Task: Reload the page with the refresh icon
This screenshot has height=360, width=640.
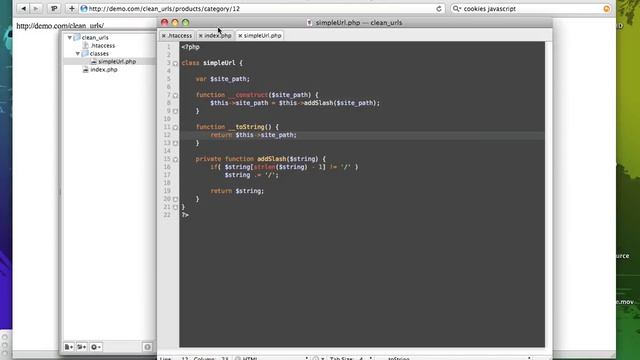Action: point(439,9)
